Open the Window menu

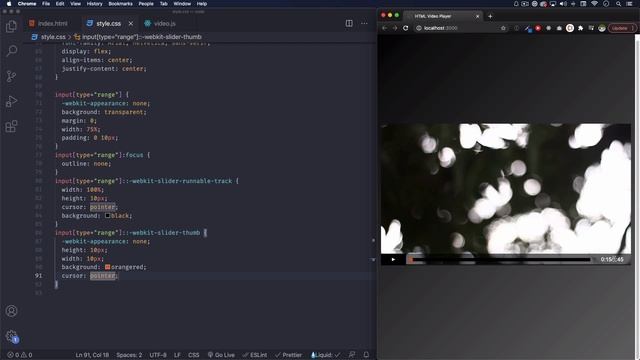tap(182, 4)
